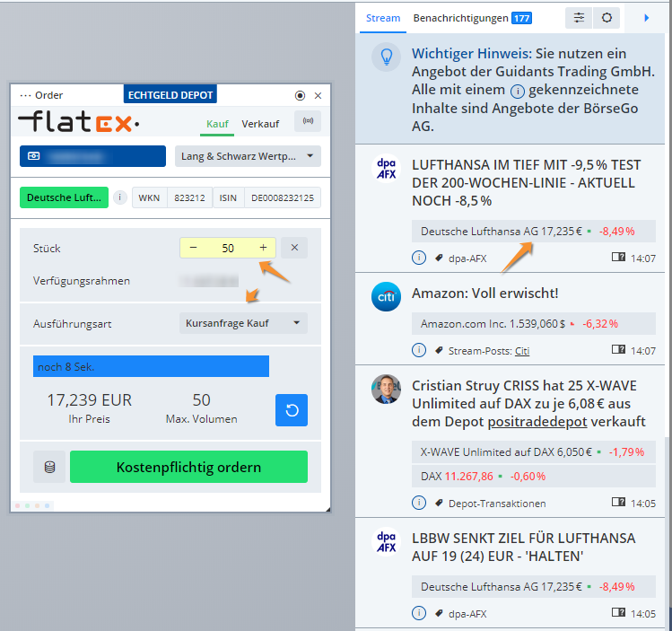Switch to the Kauf tab
The height and width of the screenshot is (631, 672).
point(217,124)
